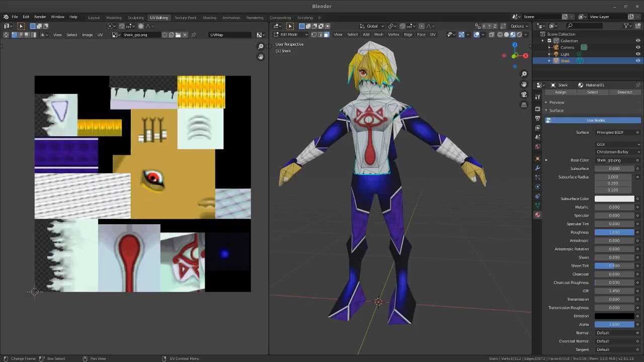Click the Assign button
The width and height of the screenshot is (644, 362).
tap(560, 92)
